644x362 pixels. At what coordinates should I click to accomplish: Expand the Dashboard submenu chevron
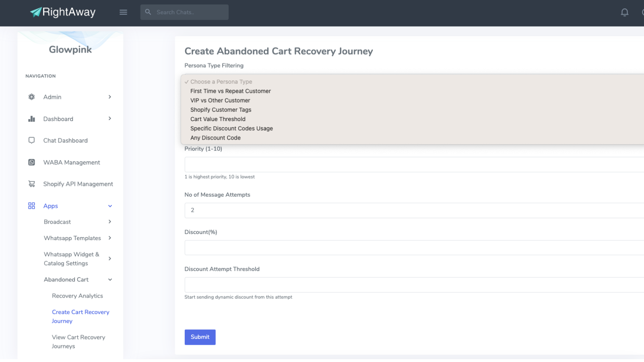[109, 119]
